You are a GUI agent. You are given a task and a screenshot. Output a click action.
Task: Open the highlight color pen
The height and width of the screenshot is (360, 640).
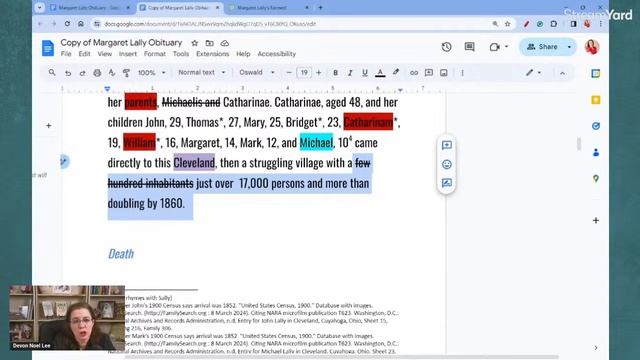(396, 72)
